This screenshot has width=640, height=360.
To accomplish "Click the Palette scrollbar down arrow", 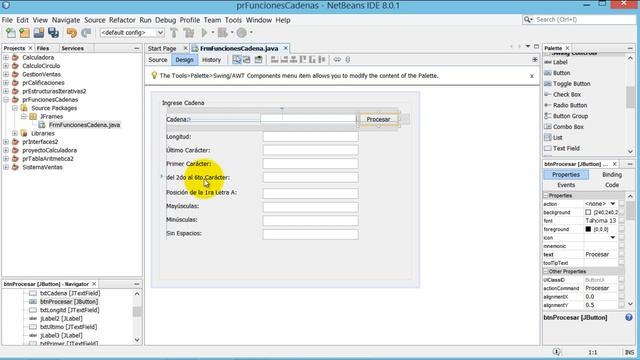I will pos(630,151).
